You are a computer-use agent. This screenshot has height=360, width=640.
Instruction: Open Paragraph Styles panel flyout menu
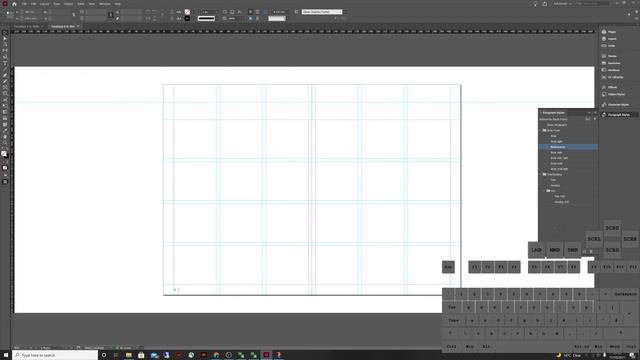coord(595,113)
